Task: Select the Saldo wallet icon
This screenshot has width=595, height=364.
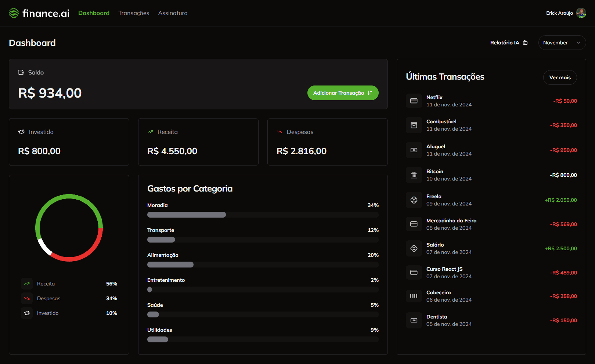Action: (x=21, y=72)
